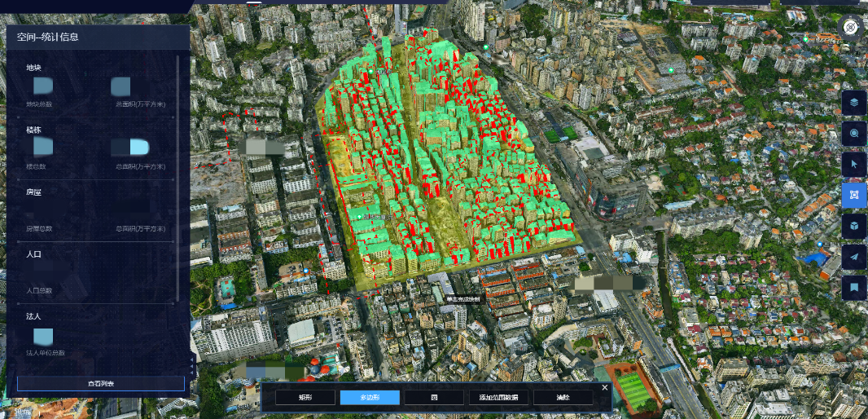Select the 多边形 polygon draw mode

pyautogui.click(x=370, y=398)
